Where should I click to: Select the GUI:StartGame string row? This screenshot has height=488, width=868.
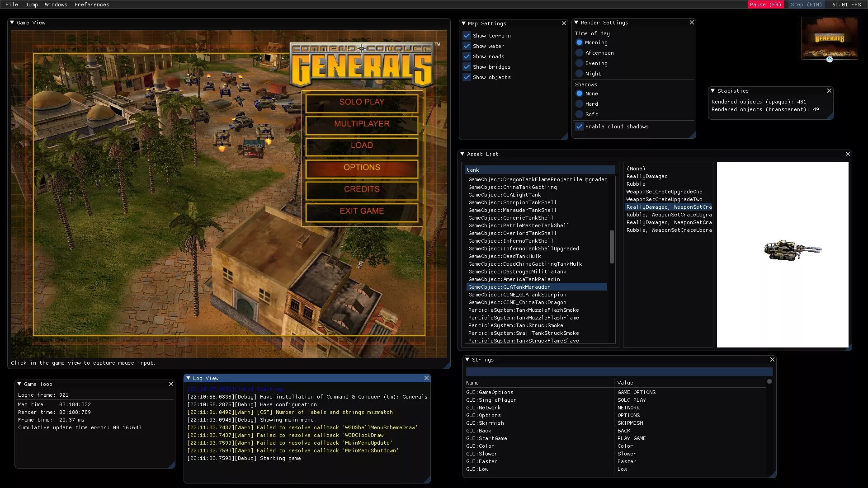pyautogui.click(x=616, y=438)
